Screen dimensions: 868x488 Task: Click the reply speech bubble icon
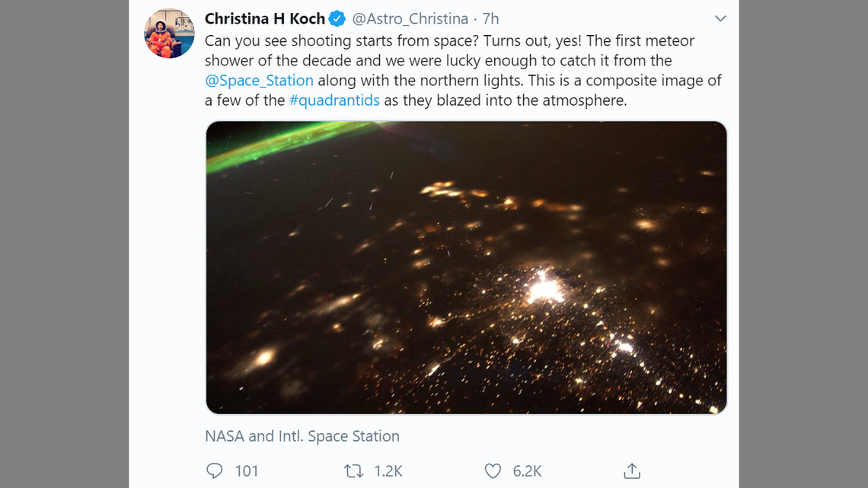215,471
